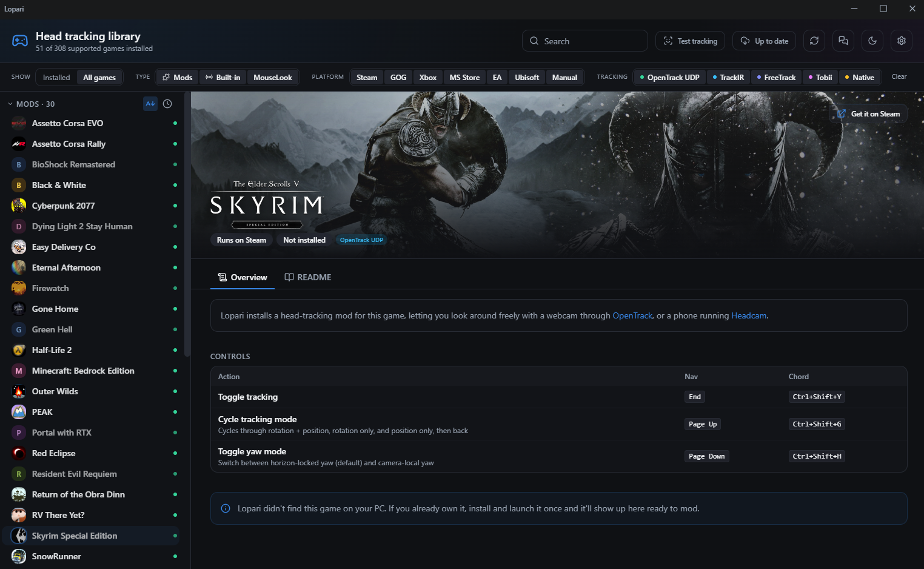This screenshot has width=924, height=569.
Task: Open the OpenTrack link
Action: coord(632,315)
